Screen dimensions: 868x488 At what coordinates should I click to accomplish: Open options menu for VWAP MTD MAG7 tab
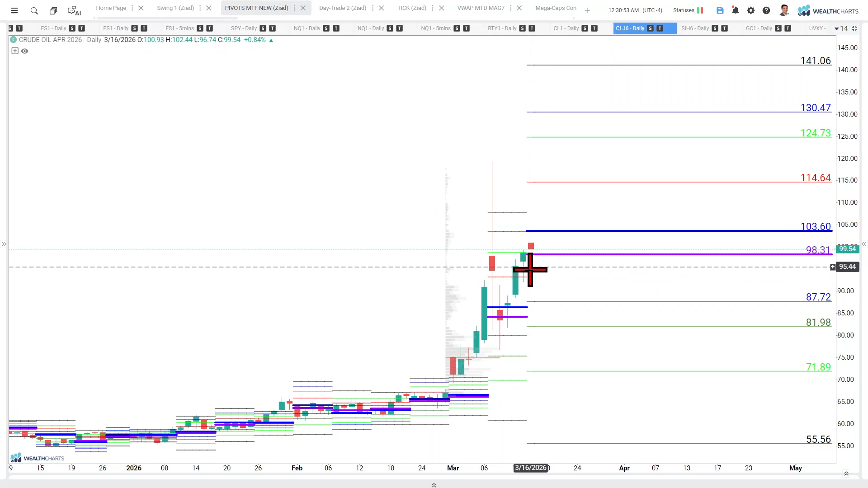coord(510,8)
